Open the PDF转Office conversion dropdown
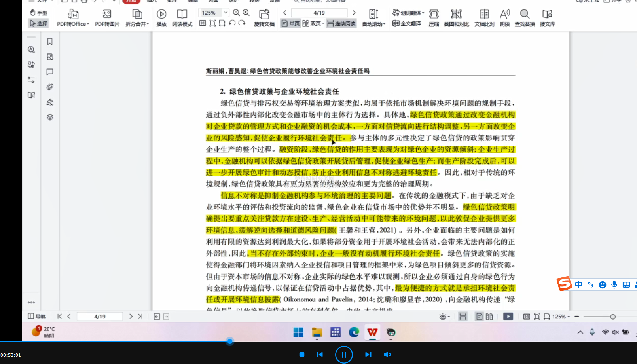This screenshot has height=364, width=637. tap(73, 19)
